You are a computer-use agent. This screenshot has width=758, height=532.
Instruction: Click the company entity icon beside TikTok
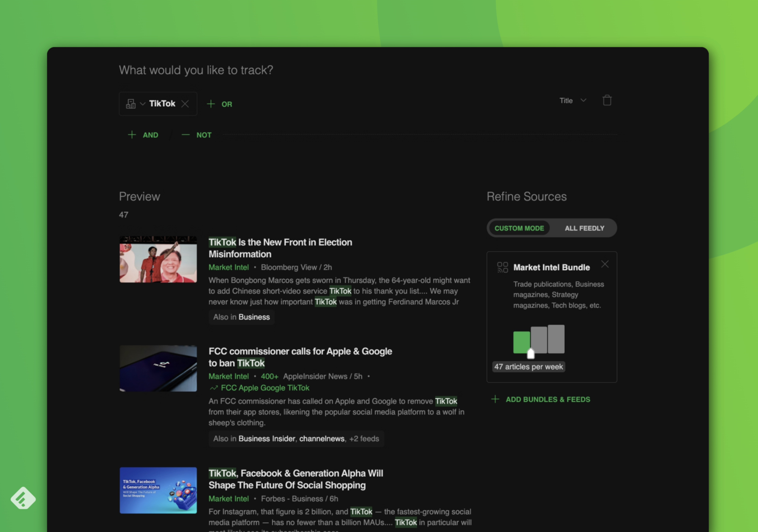[131, 104]
